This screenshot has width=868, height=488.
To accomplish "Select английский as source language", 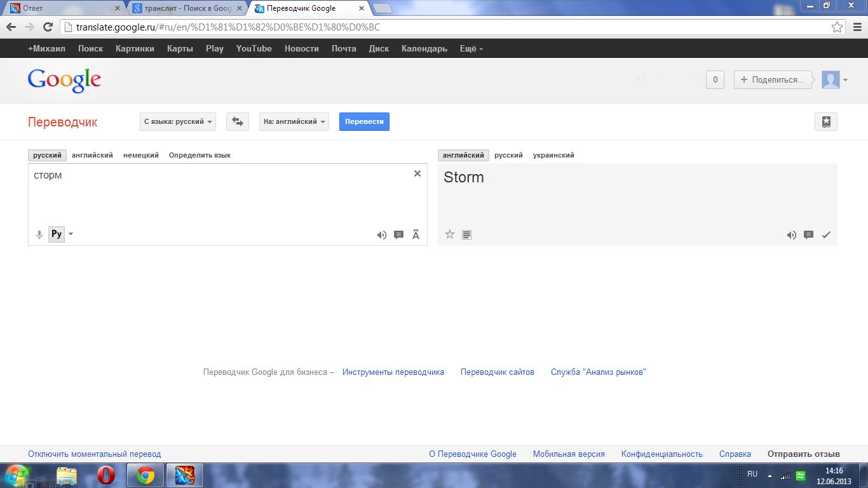I will 92,155.
